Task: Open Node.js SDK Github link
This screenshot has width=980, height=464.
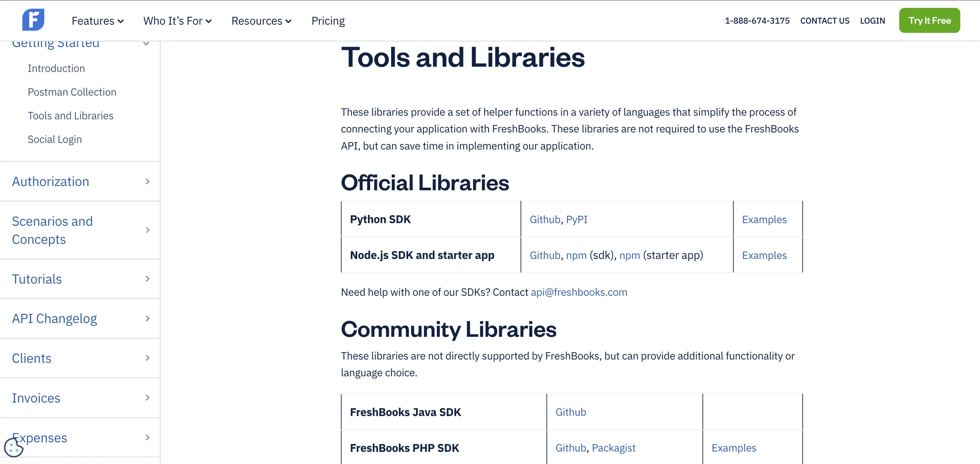Action: pos(545,255)
